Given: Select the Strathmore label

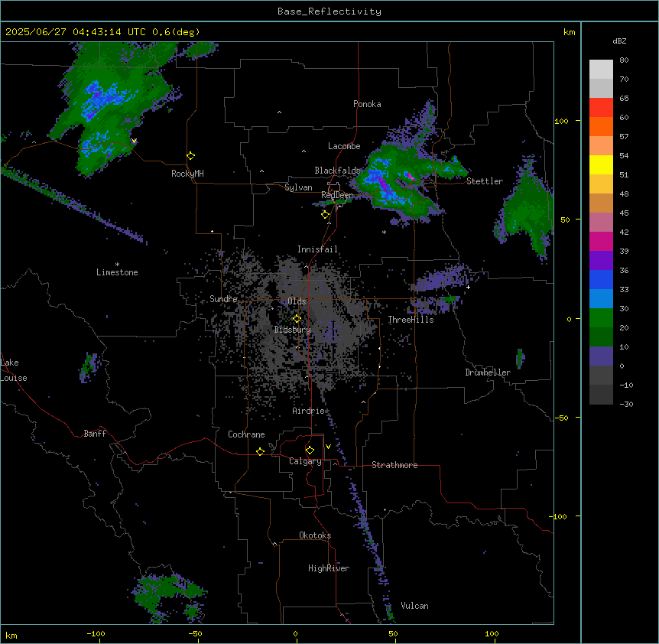Looking at the screenshot, I should 394,465.
